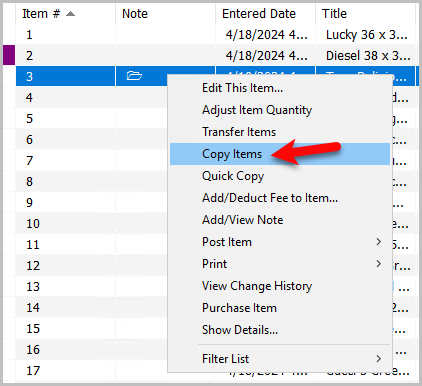
Task: Expand the Post Item submenu
Action: point(280,242)
